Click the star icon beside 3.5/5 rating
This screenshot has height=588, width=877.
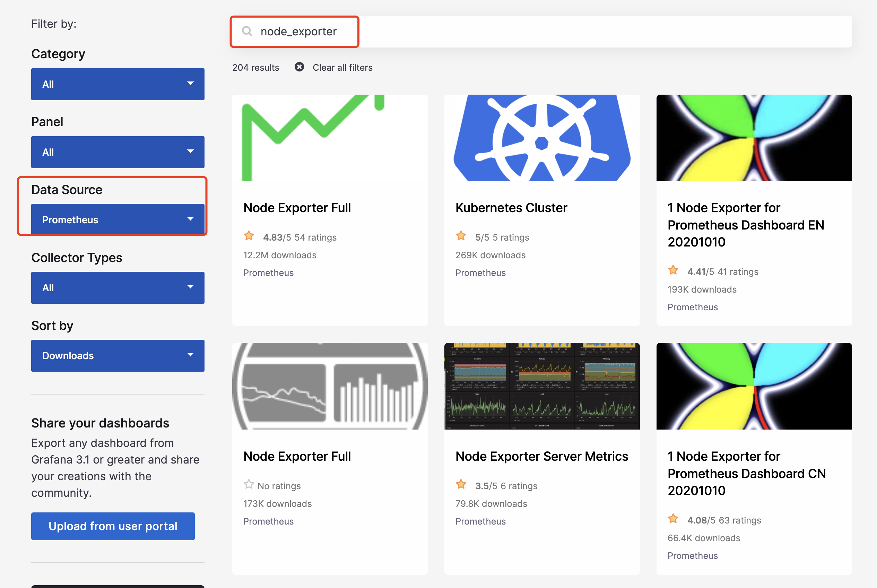point(461,484)
